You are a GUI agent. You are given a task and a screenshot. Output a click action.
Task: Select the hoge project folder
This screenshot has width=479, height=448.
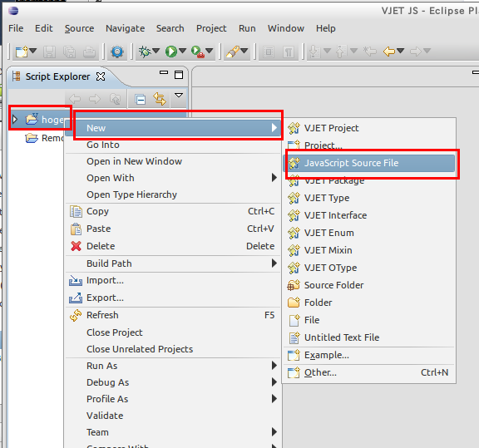point(45,120)
